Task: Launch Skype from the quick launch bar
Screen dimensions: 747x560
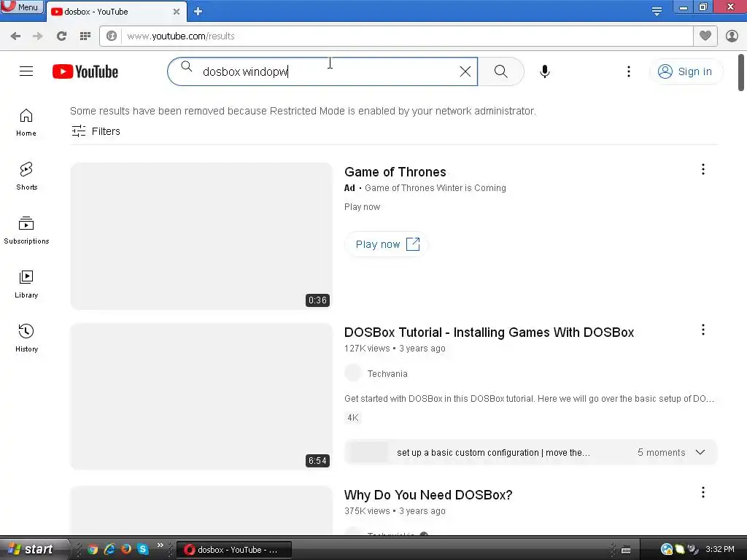Action: pyautogui.click(x=142, y=549)
